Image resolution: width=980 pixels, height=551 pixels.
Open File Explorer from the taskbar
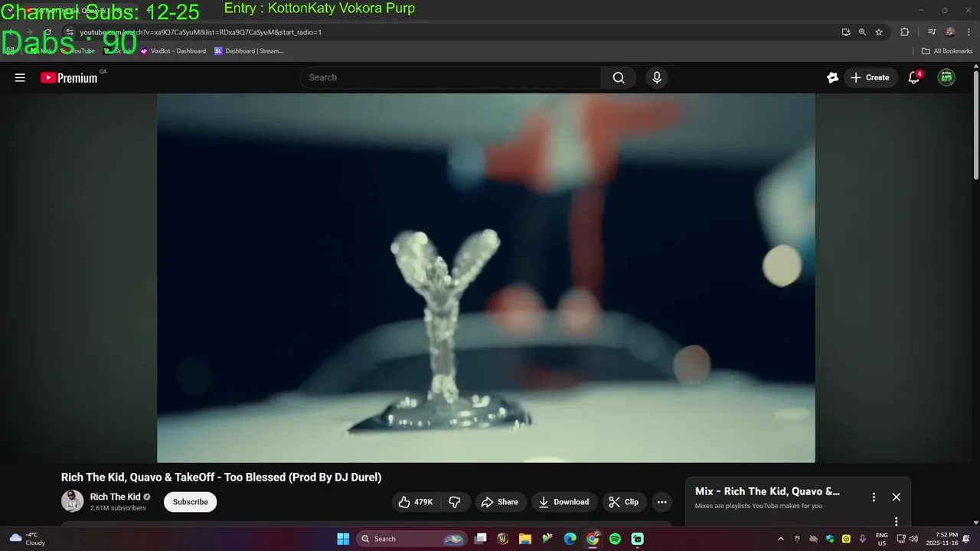(525, 539)
